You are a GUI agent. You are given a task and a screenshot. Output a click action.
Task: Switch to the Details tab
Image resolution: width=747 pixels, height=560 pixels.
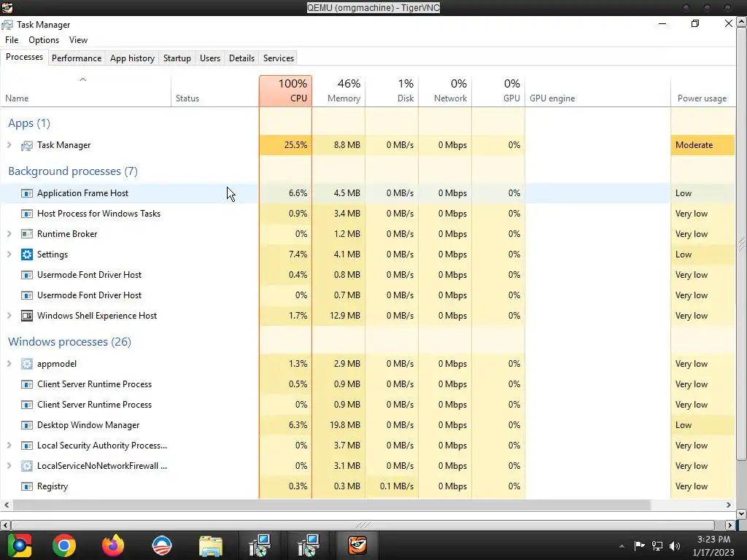[x=241, y=58]
